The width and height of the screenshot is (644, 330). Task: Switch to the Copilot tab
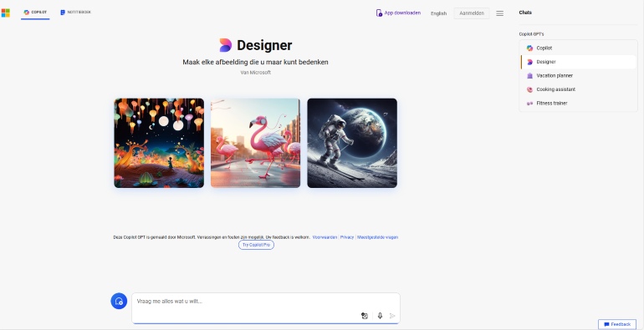tap(35, 13)
